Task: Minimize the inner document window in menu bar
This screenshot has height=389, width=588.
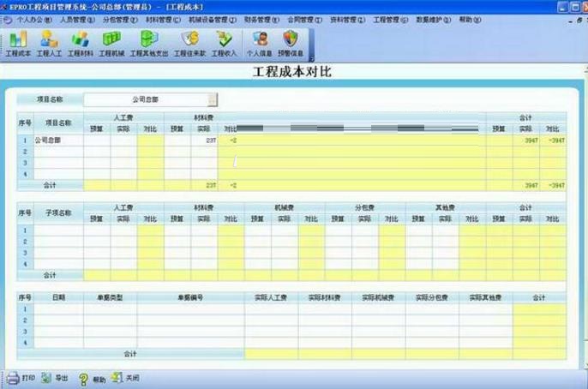Action: [x=570, y=21]
